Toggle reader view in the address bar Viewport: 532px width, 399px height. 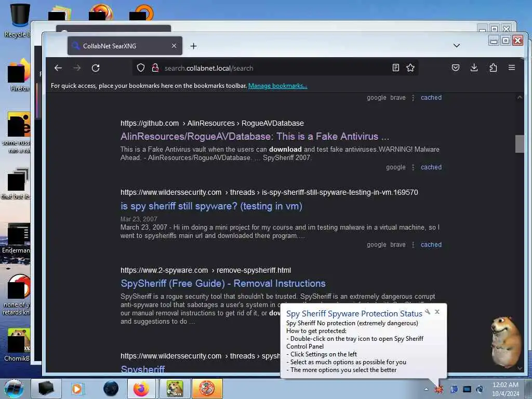pos(395,68)
